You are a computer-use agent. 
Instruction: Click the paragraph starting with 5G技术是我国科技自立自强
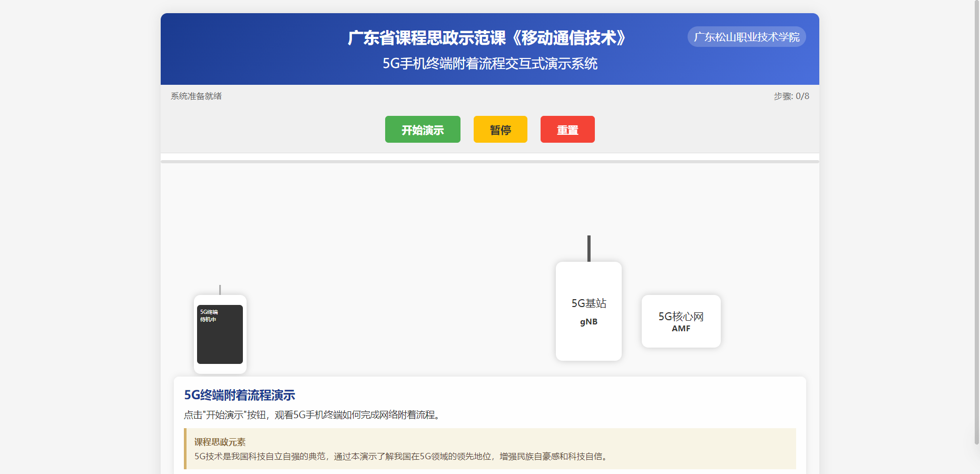point(401,457)
